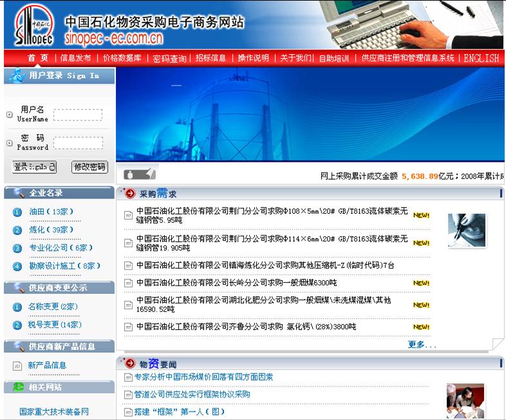
Task: Go to 价格数据库 page
Action: (x=122, y=58)
